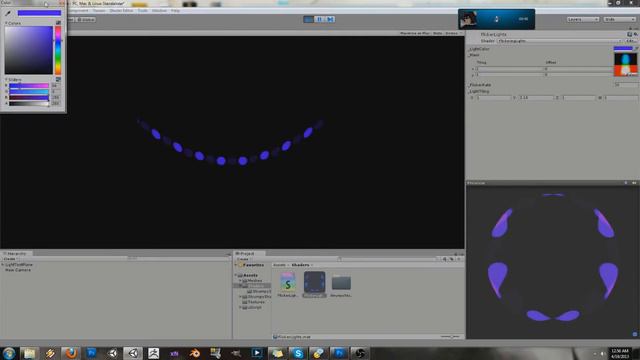Click the Step button
This screenshot has width=640, height=360.
(x=330, y=19)
